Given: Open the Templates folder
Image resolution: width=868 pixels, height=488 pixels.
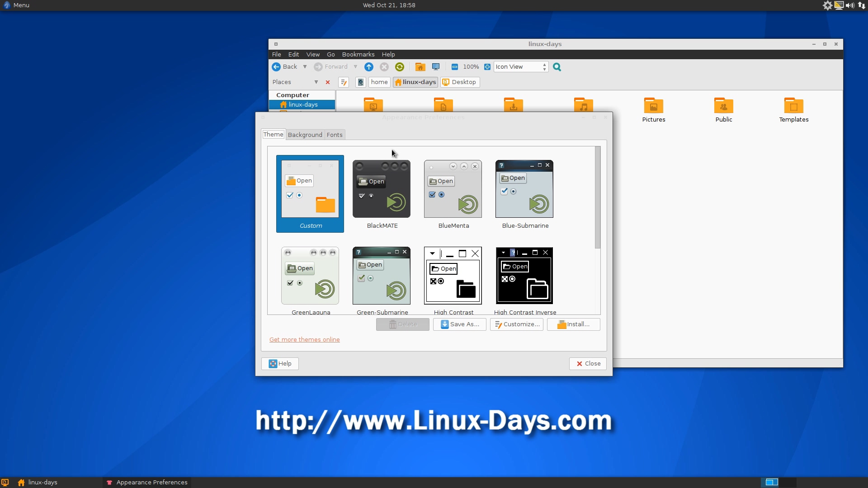Looking at the screenshot, I should point(794,110).
